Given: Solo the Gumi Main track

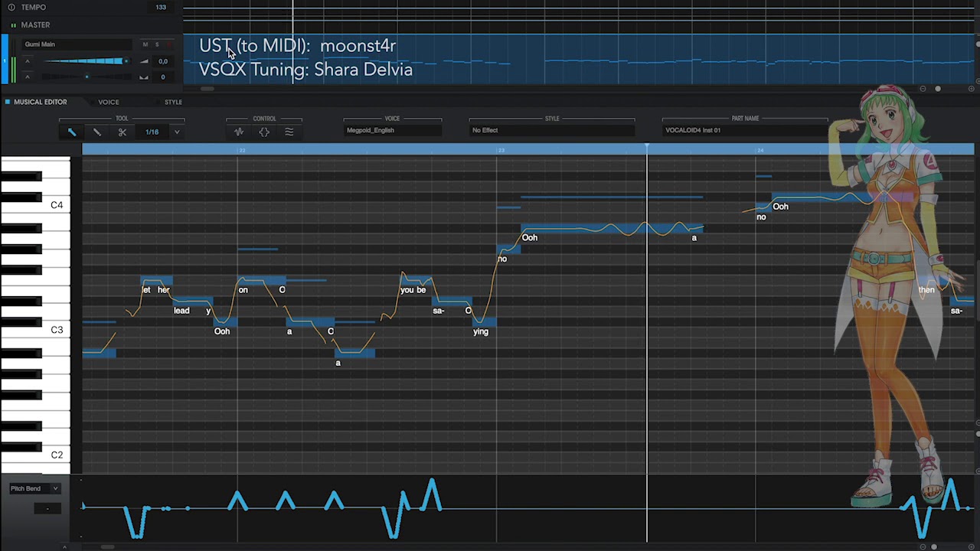Looking at the screenshot, I should [157, 44].
